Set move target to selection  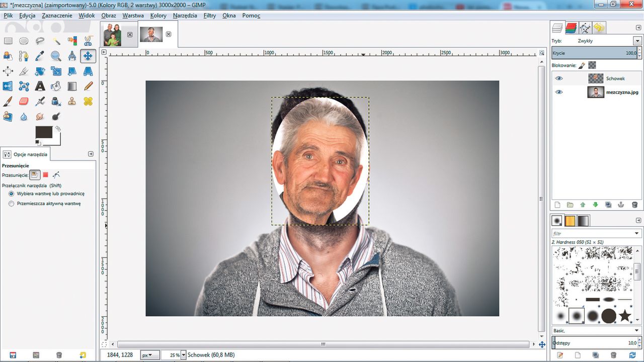pos(45,175)
